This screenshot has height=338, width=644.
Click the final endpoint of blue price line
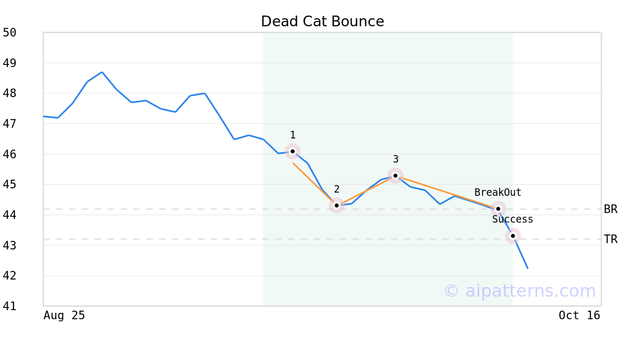click(x=528, y=268)
